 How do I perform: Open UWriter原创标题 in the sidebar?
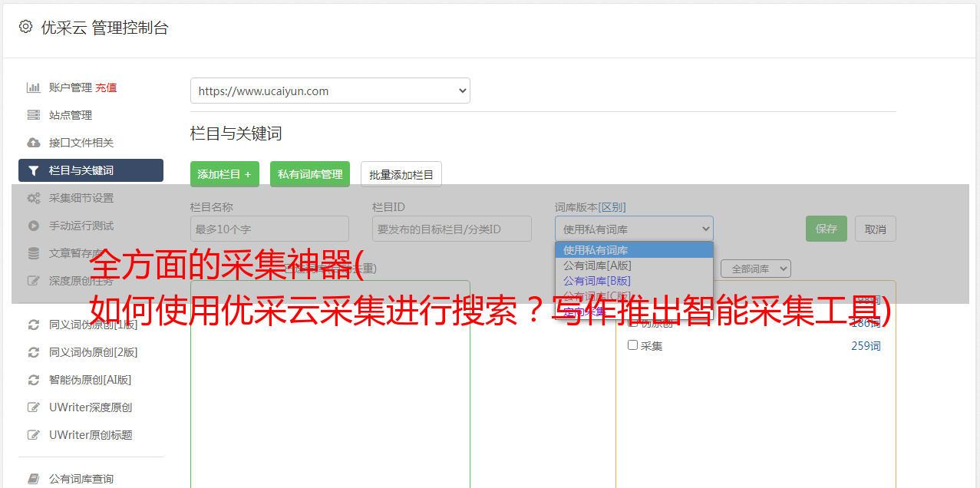click(91, 435)
